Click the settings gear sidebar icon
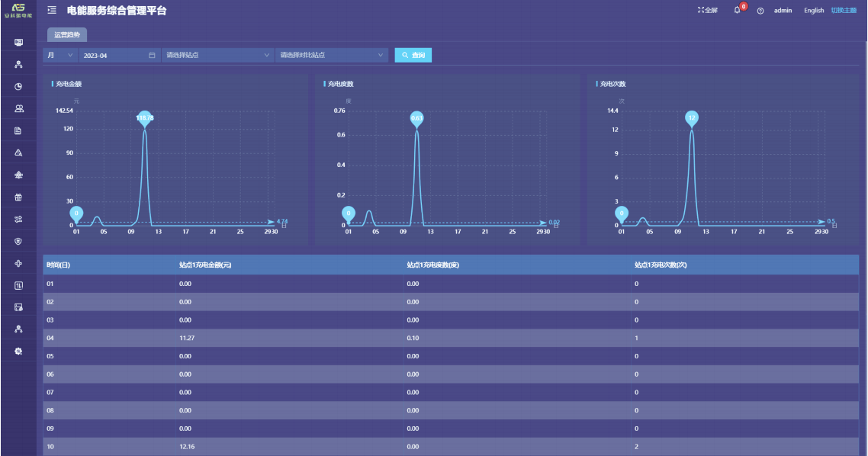This screenshot has height=456, width=868. coord(18,352)
